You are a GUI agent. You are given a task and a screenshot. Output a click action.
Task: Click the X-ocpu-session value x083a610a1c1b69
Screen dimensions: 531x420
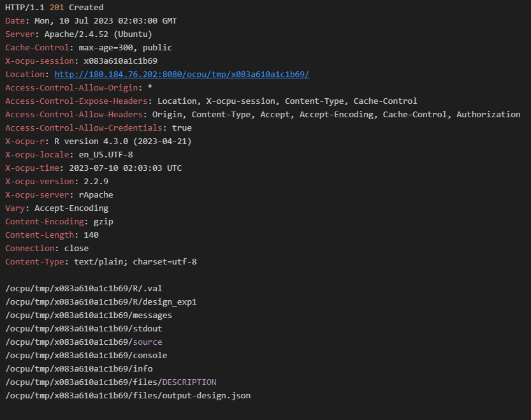pyautogui.click(x=120, y=61)
